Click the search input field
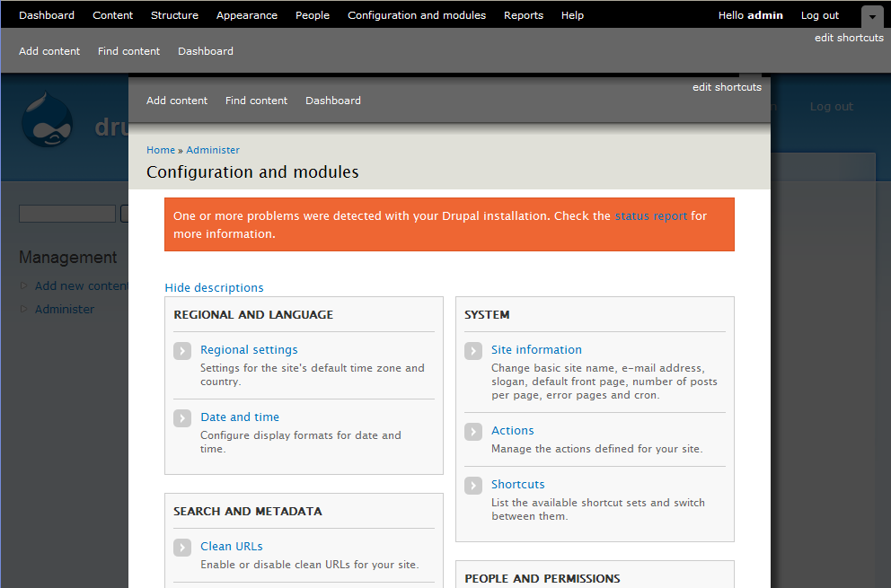The image size is (891, 588). (x=67, y=214)
